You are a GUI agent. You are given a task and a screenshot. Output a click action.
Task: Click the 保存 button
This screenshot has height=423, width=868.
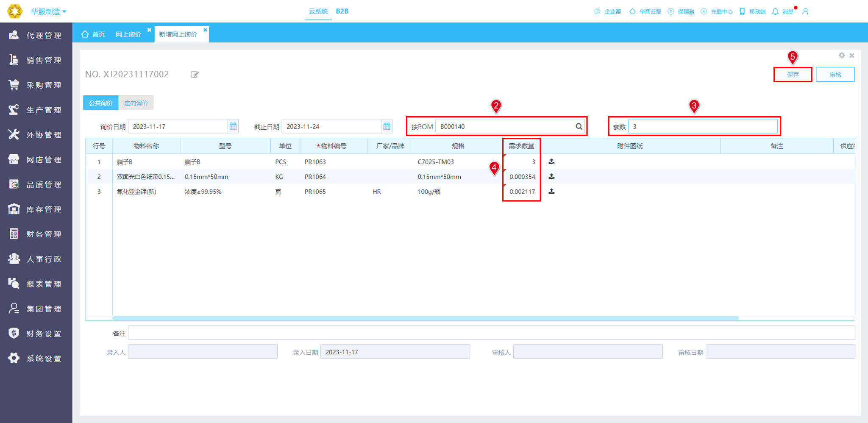click(x=793, y=75)
